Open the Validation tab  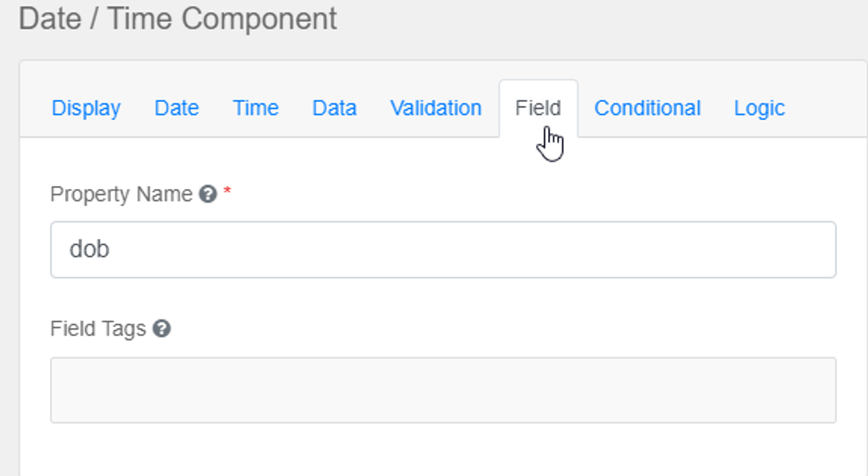point(436,108)
